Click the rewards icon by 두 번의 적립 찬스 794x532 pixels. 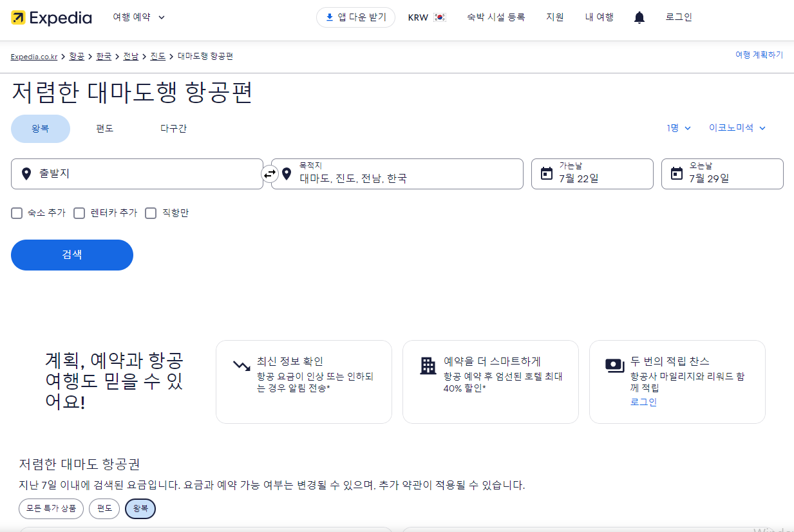[x=615, y=366]
